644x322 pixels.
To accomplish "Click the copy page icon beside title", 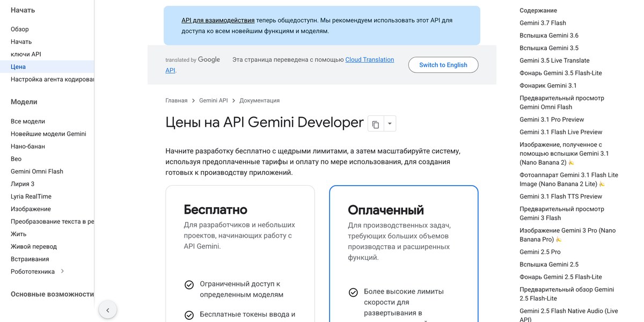I will [x=376, y=124].
